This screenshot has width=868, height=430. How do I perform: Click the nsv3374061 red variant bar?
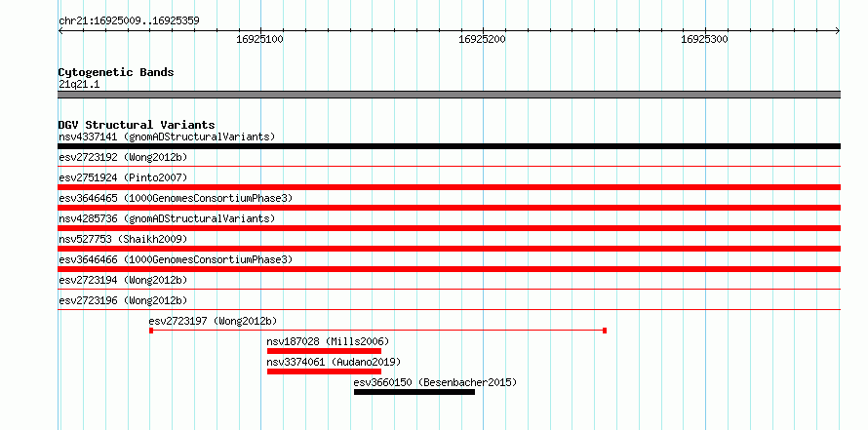pos(324,371)
